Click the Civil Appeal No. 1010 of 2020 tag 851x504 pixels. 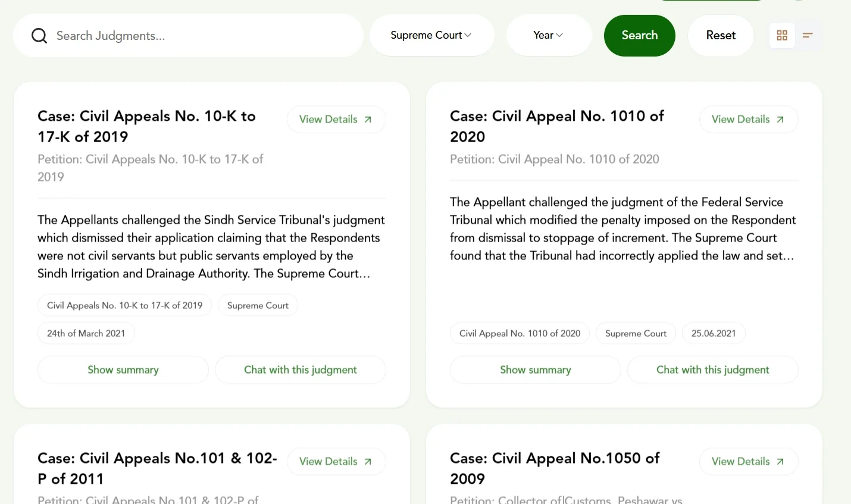[x=520, y=334]
